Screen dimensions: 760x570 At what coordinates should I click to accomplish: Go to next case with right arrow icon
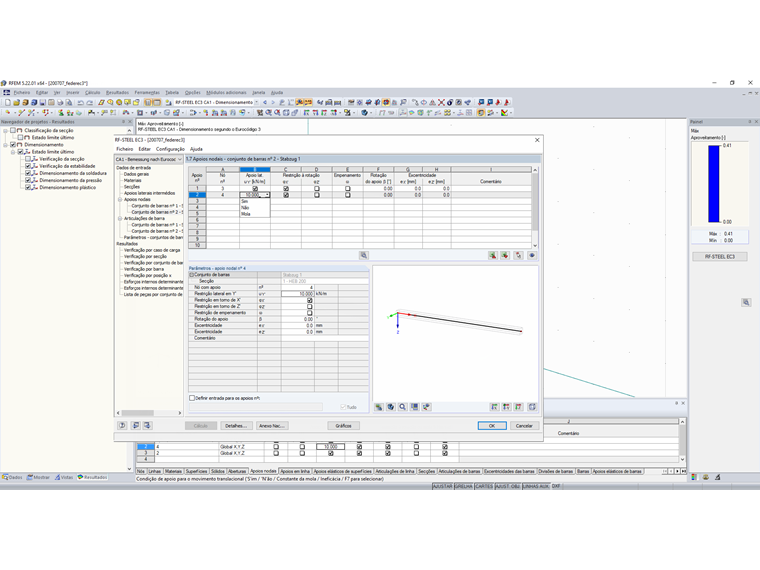pyautogui.click(x=273, y=102)
